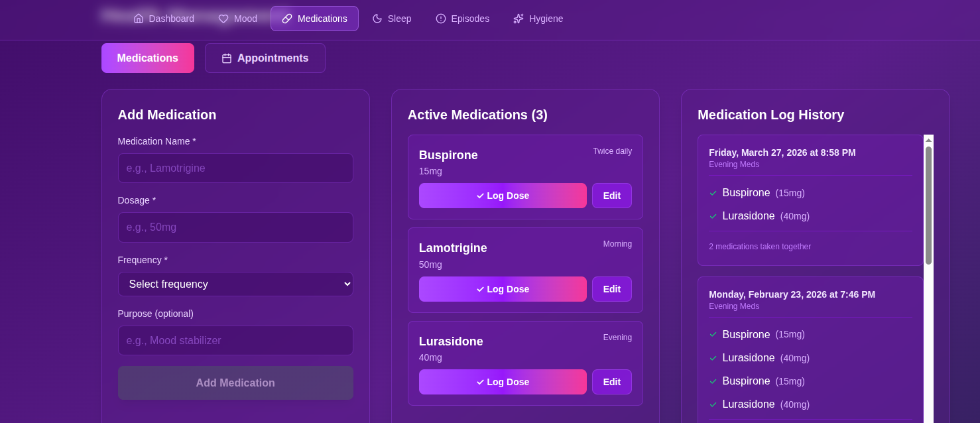Click the Dosage input field
Viewport: 980px width, 423px height.
point(235,227)
